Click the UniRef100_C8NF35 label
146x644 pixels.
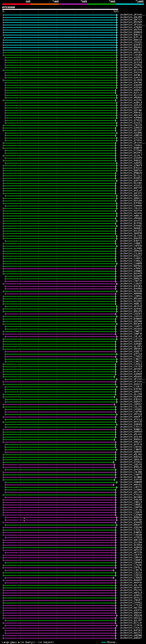pyautogui.click(x=131, y=334)
